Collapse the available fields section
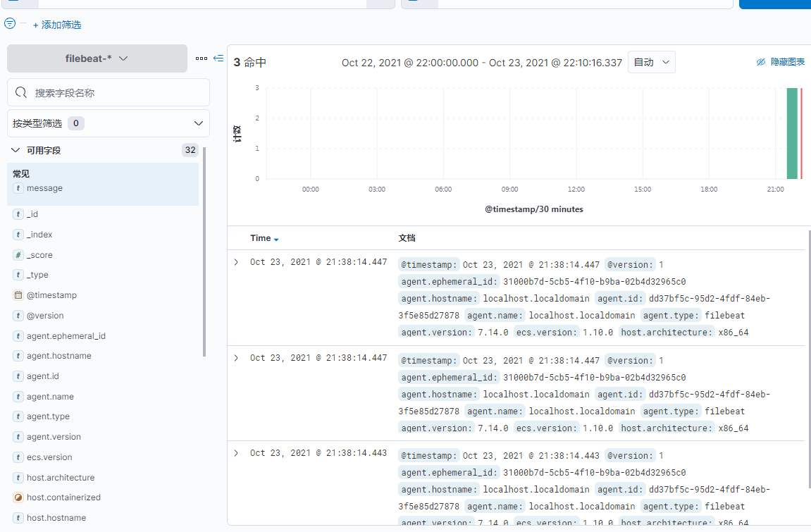This screenshot has width=811, height=532. pos(16,151)
